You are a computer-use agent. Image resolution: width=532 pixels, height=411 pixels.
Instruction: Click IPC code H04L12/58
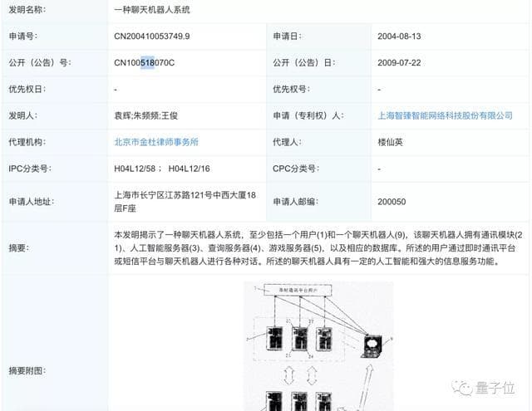click(135, 169)
